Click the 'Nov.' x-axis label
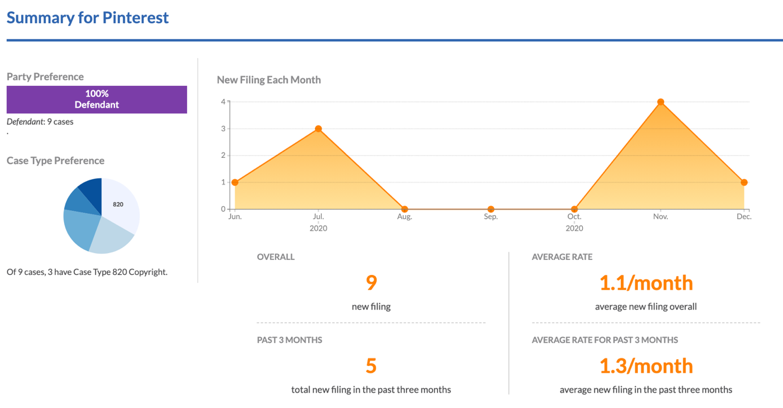The height and width of the screenshot is (408, 783). tap(661, 217)
